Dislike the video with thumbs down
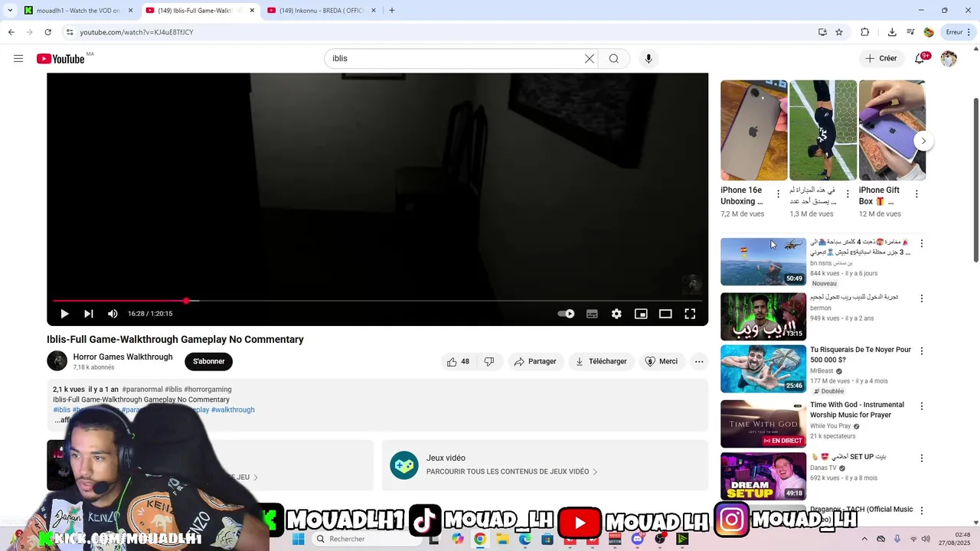The height and width of the screenshot is (551, 980). [x=489, y=361]
